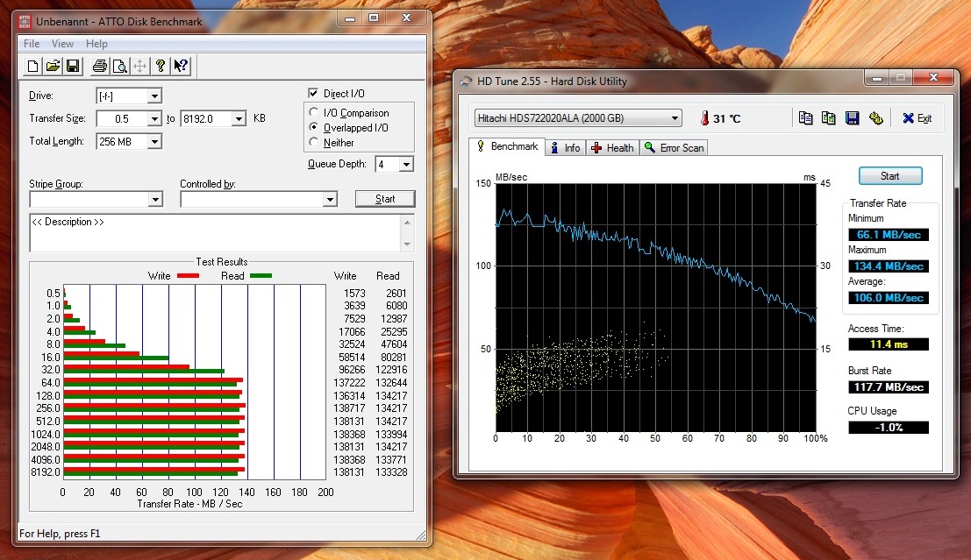Viewport: 971px width, 560px height.
Task: Click the New file icon in ATTO toolbar
Action: pos(33,66)
